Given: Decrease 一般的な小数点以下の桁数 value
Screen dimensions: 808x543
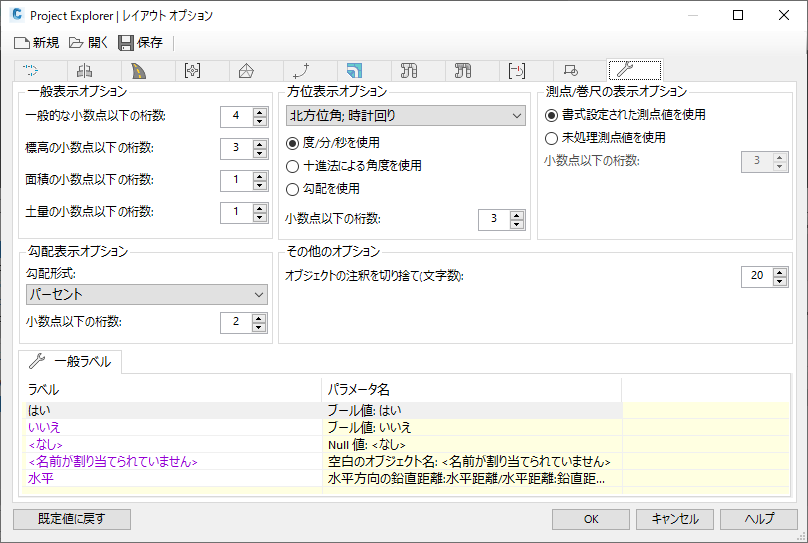Looking at the screenshot, I should click(260, 122).
